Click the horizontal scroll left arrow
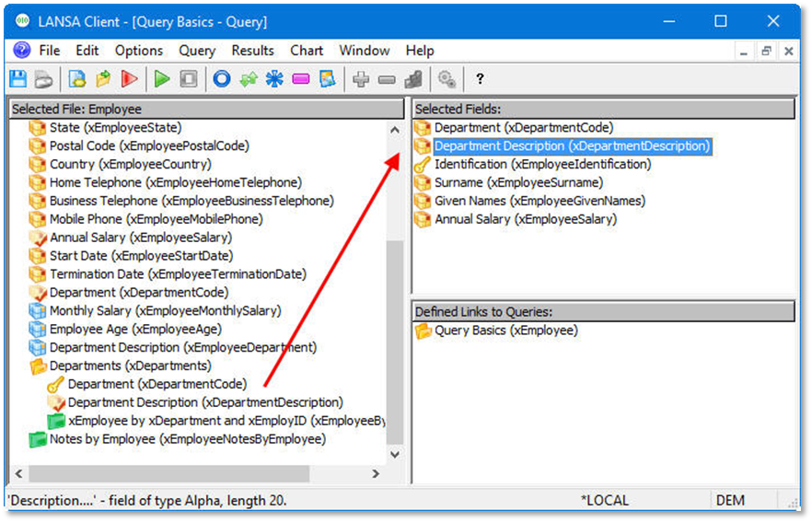 [18, 474]
